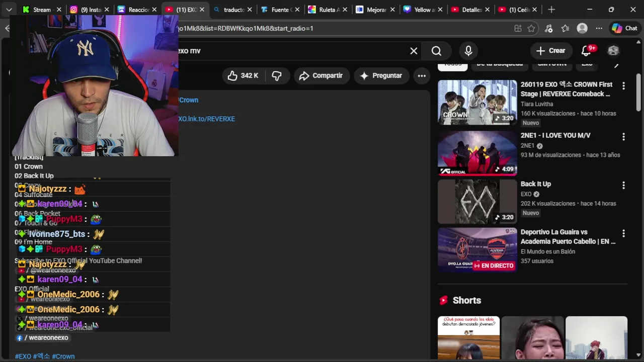
Task: Open more actions menu beside Preguntar
Action: click(x=422, y=75)
